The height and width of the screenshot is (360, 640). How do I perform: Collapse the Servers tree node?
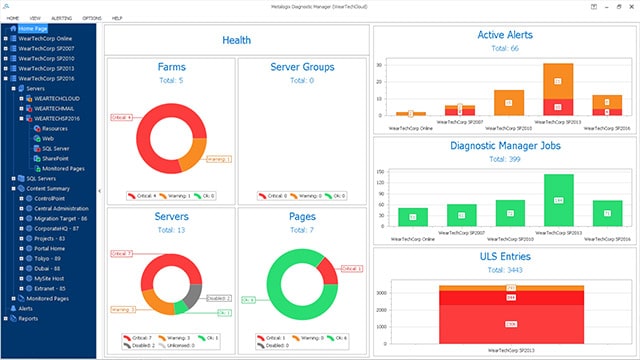[13, 88]
